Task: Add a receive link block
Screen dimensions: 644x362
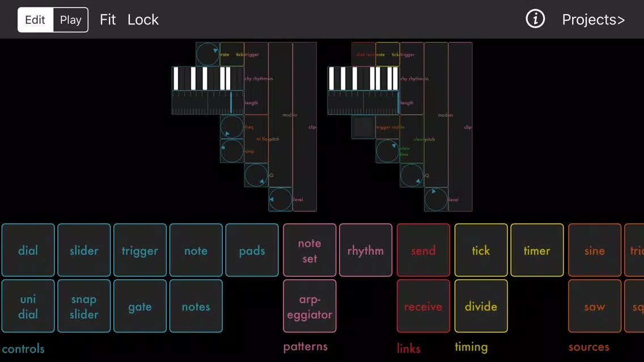Action: pyautogui.click(x=423, y=306)
